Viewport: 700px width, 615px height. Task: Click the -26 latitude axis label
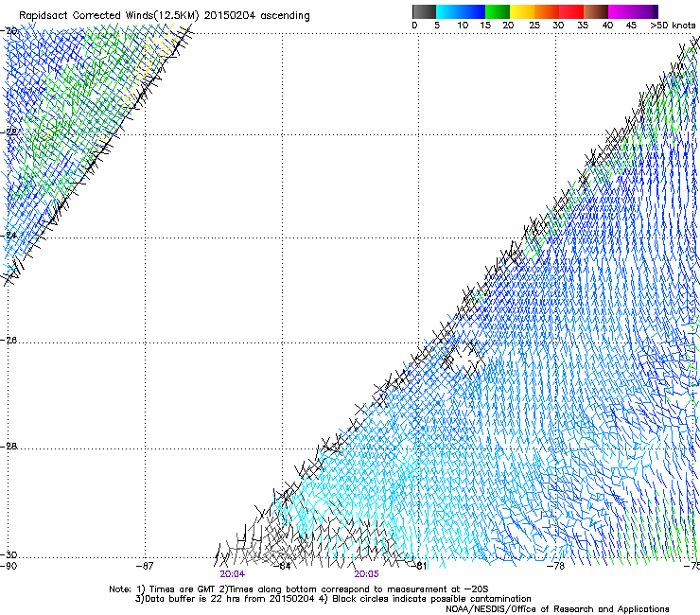pyautogui.click(x=9, y=341)
